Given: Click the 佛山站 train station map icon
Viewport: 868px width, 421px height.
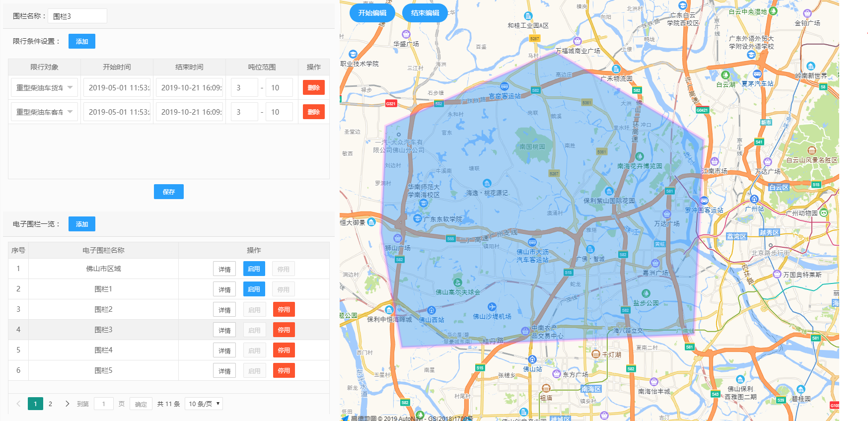Looking at the screenshot, I should click(x=532, y=359).
